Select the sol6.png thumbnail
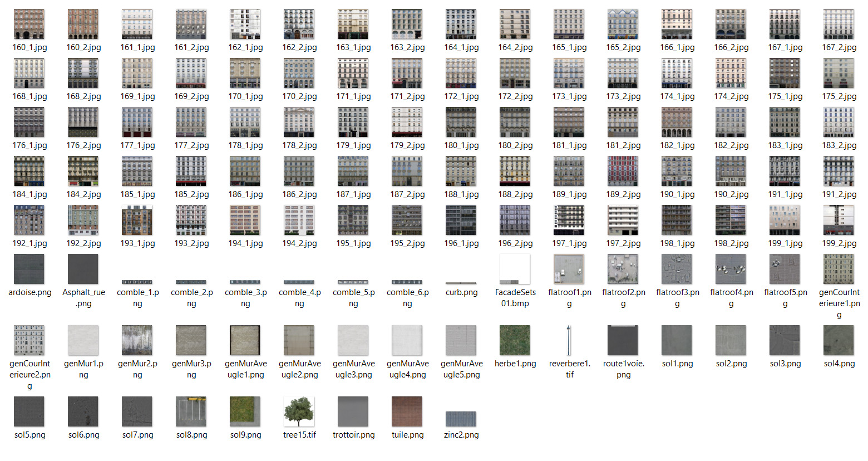Screen dimensions: 868x461 83,411
